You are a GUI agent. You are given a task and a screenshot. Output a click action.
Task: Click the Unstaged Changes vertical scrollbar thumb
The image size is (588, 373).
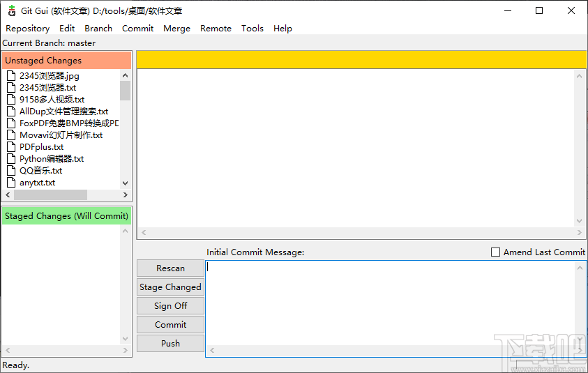pyautogui.click(x=126, y=91)
